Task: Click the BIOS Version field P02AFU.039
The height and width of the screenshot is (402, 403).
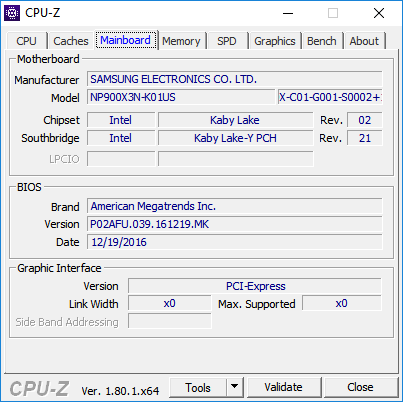Action: 235,224
